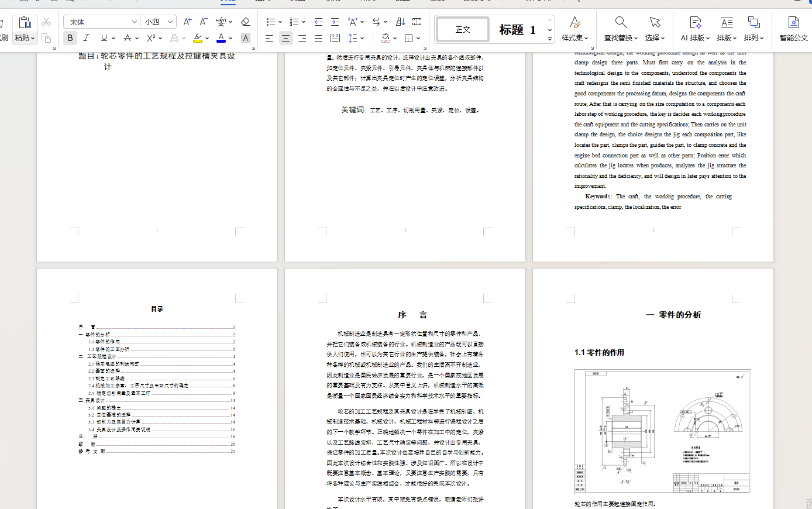
Task: Click the decrease indent icon
Action: tap(318, 22)
